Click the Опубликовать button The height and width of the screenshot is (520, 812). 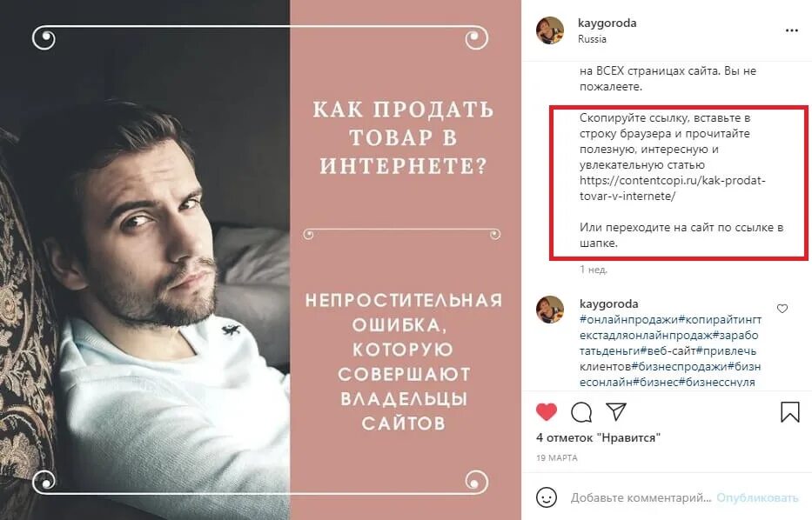[x=757, y=497]
